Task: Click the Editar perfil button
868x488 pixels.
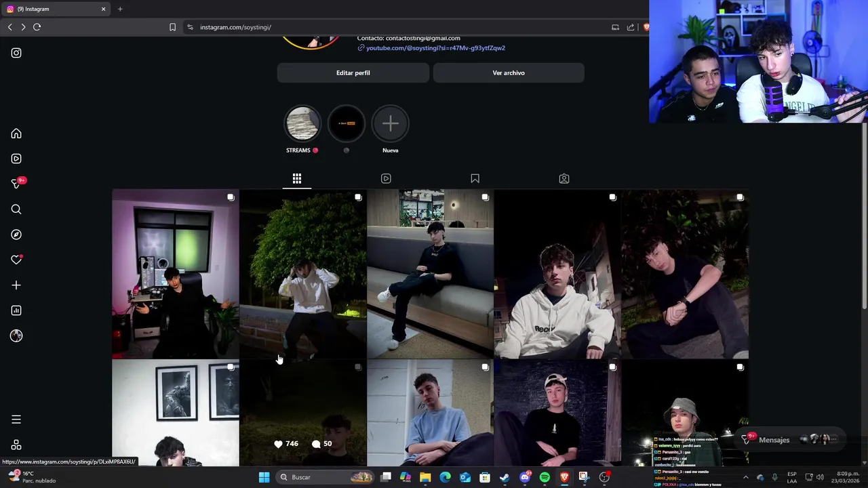Action: [x=353, y=73]
